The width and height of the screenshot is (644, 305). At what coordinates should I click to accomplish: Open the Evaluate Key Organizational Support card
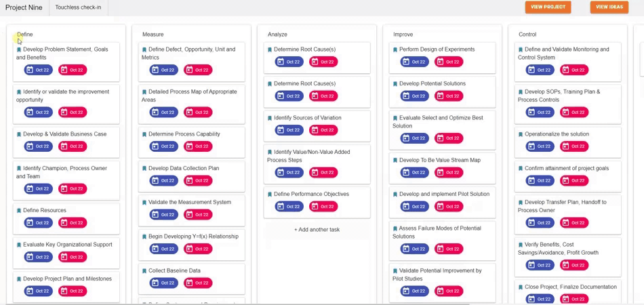pos(67,245)
